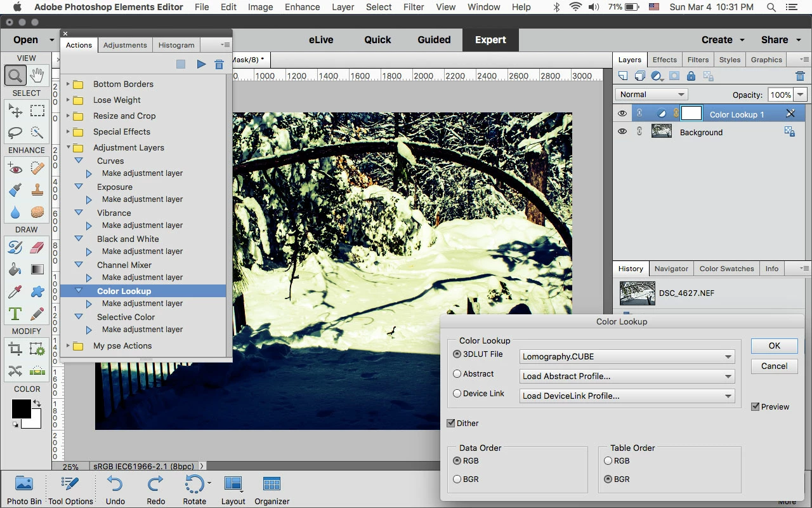Delete layer using Layers panel trash icon

(x=800, y=76)
